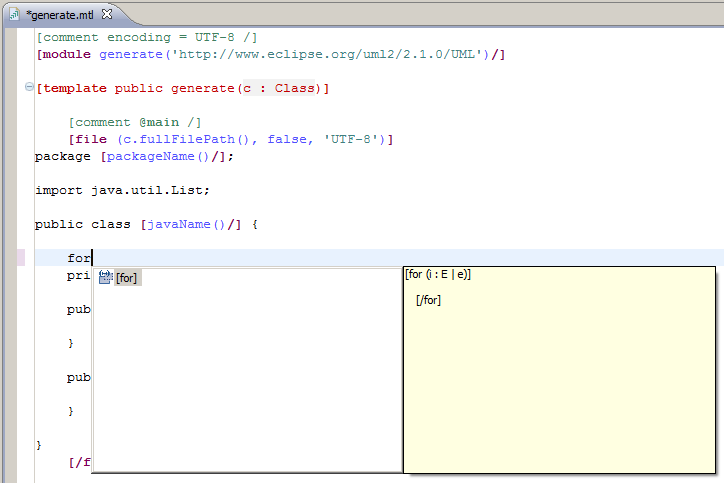Click the comment encoding UTF-8 line
724x483 pixels.
(147, 37)
